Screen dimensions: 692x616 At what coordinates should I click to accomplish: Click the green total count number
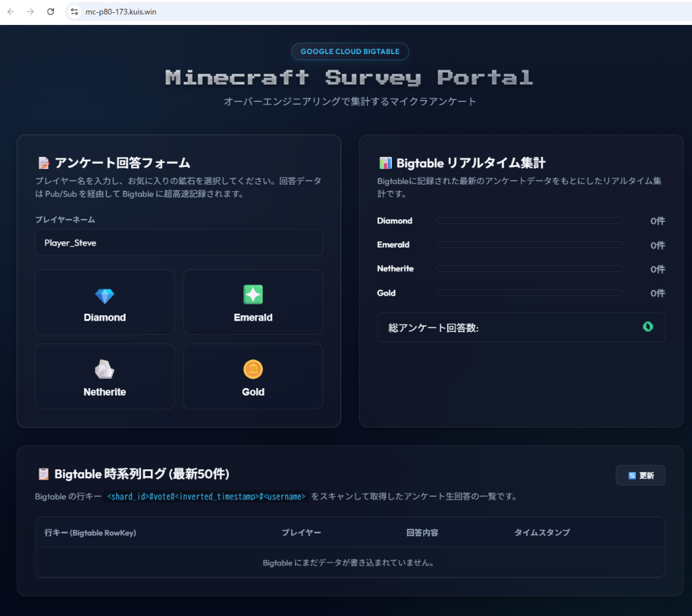[x=648, y=327]
